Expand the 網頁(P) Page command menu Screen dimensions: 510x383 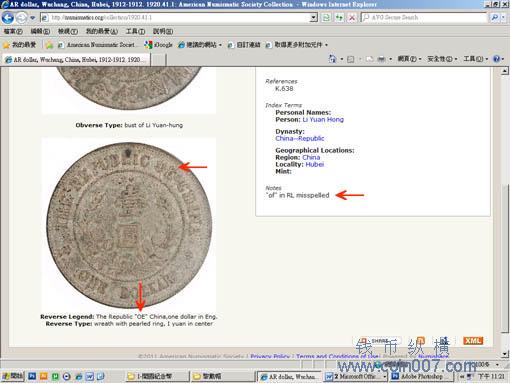click(x=409, y=59)
